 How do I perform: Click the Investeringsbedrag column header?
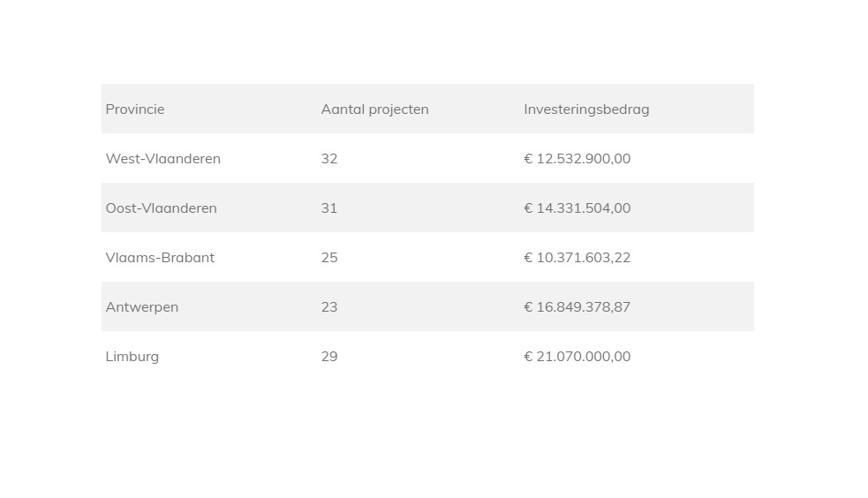click(x=586, y=109)
